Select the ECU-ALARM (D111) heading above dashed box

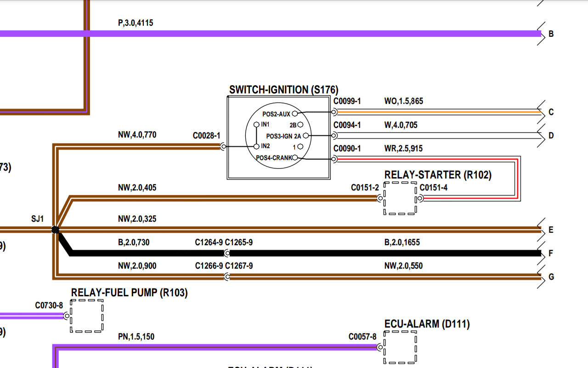(x=427, y=324)
